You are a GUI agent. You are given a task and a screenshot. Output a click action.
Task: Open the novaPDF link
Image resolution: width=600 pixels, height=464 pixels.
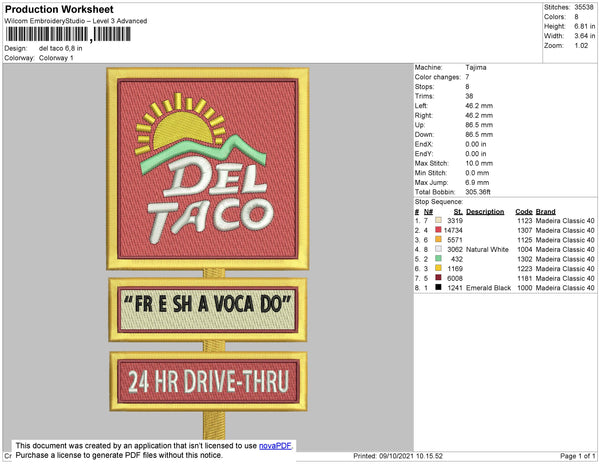click(x=275, y=446)
